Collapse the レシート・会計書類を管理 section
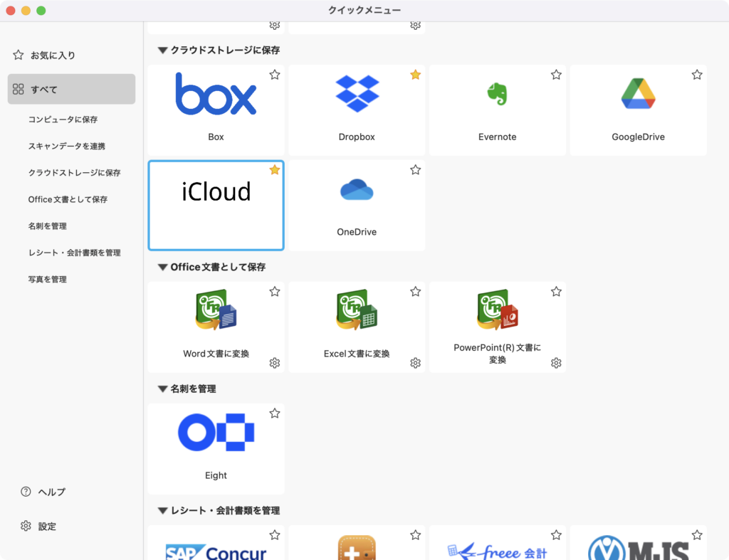729x560 pixels. tap(162, 511)
